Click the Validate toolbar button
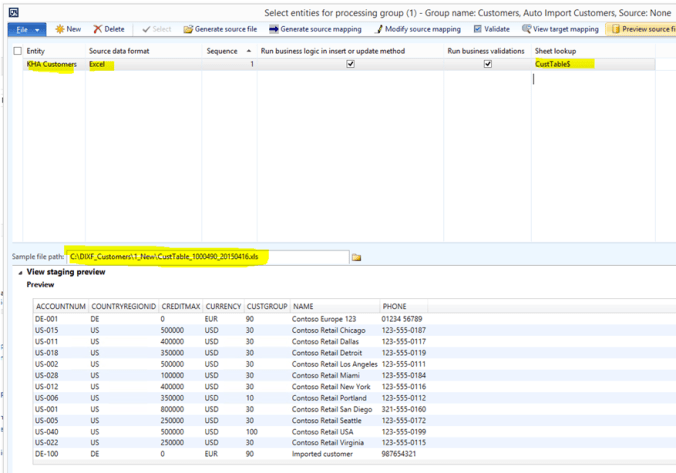Image resolution: width=676 pixels, height=473 pixels. (x=492, y=29)
